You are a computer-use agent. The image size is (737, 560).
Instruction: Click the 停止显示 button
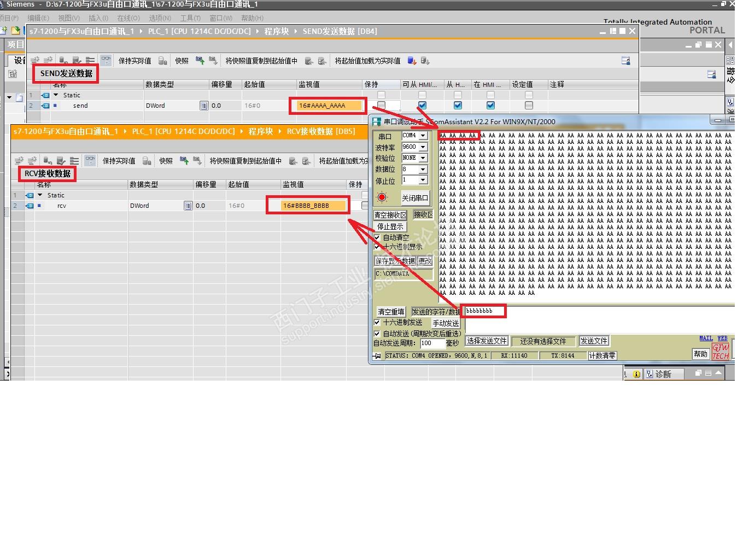coord(390,226)
